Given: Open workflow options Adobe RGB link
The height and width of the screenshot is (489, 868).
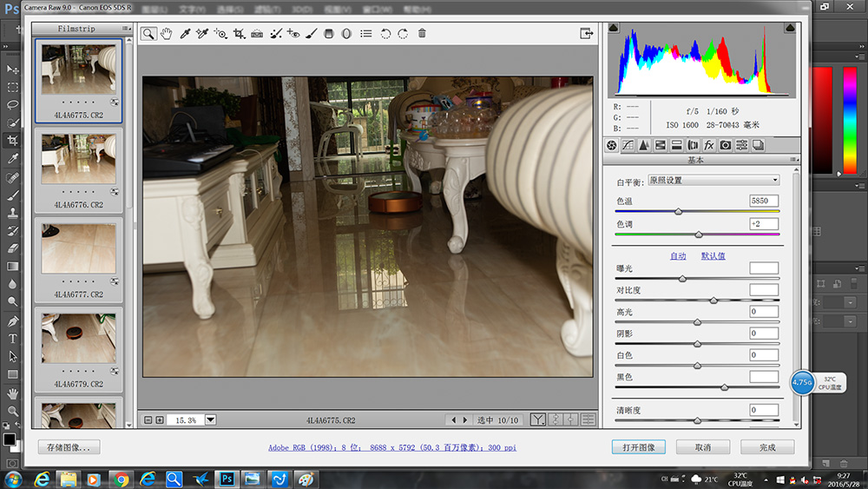Looking at the screenshot, I should click(391, 447).
